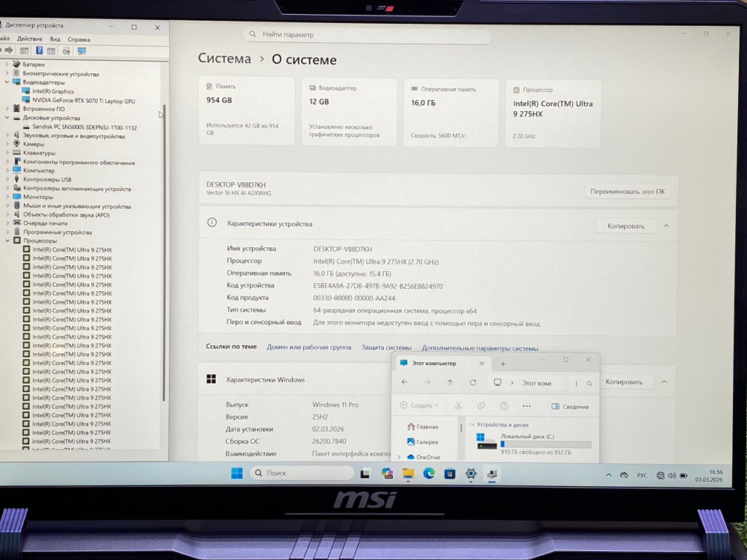Collapse the Видеоадаптеры device category
747x560 pixels.
point(7,82)
